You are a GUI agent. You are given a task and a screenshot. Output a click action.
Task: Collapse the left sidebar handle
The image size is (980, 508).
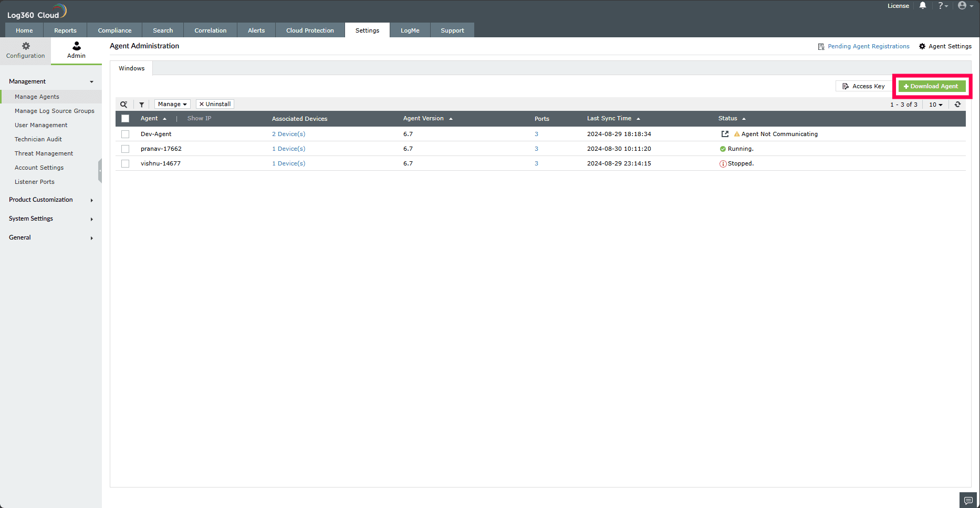coord(100,171)
